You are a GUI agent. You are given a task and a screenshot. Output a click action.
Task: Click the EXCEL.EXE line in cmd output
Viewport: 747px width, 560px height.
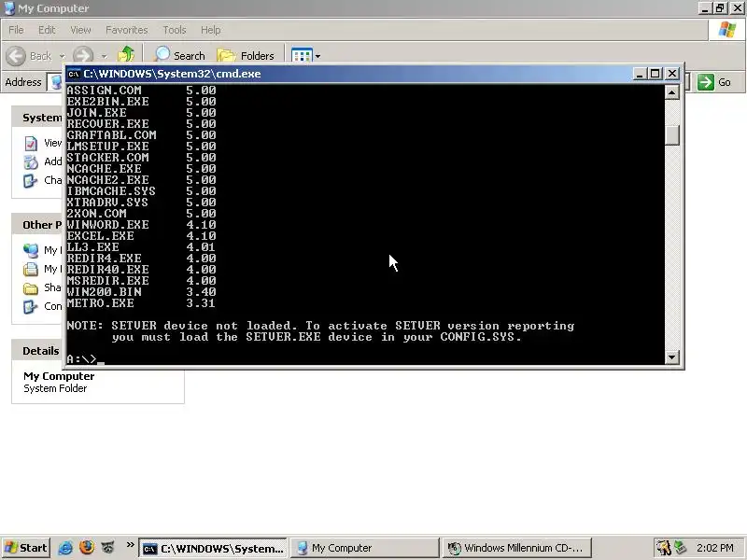pos(141,236)
